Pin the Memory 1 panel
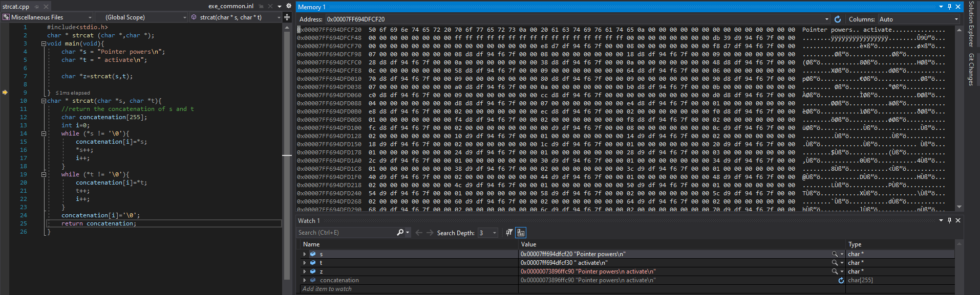980x295 pixels. (949, 7)
